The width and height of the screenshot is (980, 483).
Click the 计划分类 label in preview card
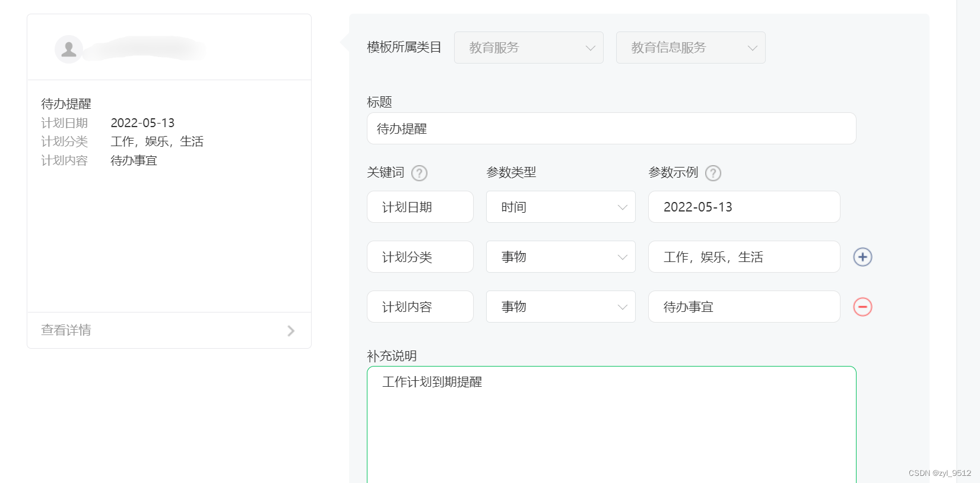point(65,141)
